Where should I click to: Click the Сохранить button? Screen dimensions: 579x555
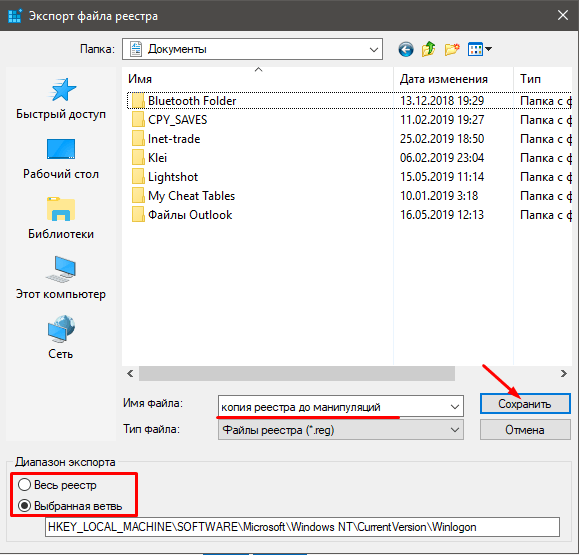tap(525, 404)
